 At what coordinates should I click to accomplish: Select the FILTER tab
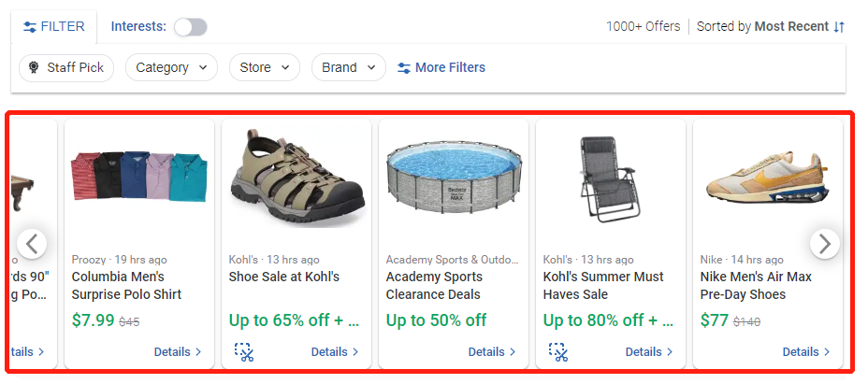click(x=54, y=26)
